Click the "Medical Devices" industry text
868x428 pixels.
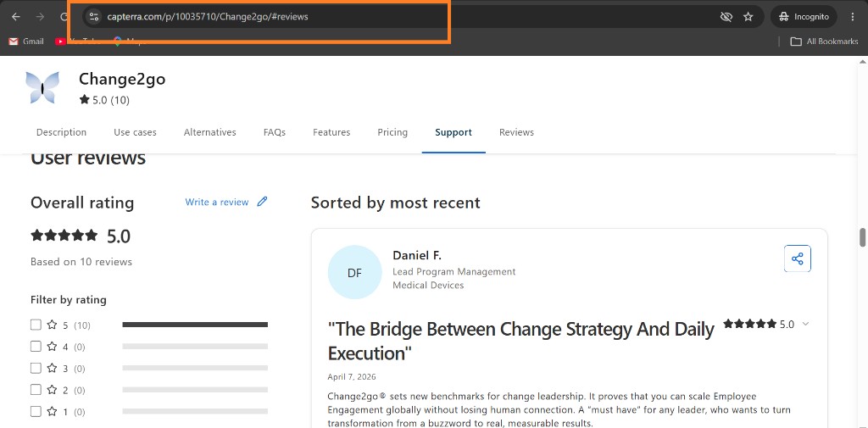click(x=428, y=286)
